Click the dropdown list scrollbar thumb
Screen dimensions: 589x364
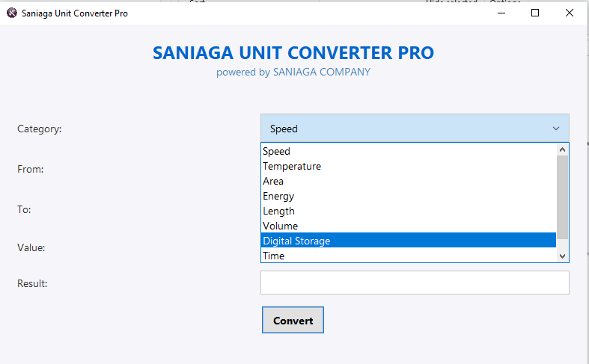[562, 197]
